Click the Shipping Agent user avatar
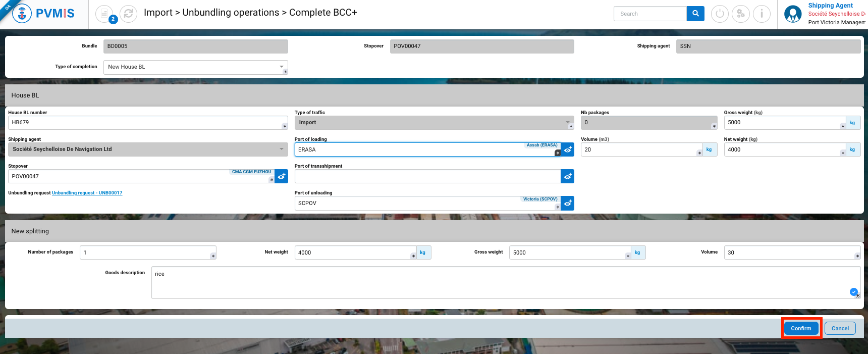 (x=792, y=14)
